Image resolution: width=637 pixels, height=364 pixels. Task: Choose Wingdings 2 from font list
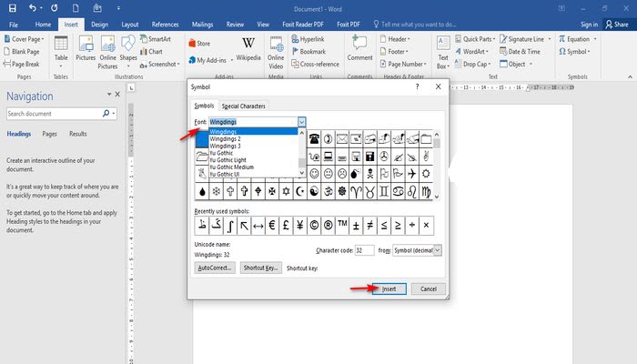(x=254, y=139)
